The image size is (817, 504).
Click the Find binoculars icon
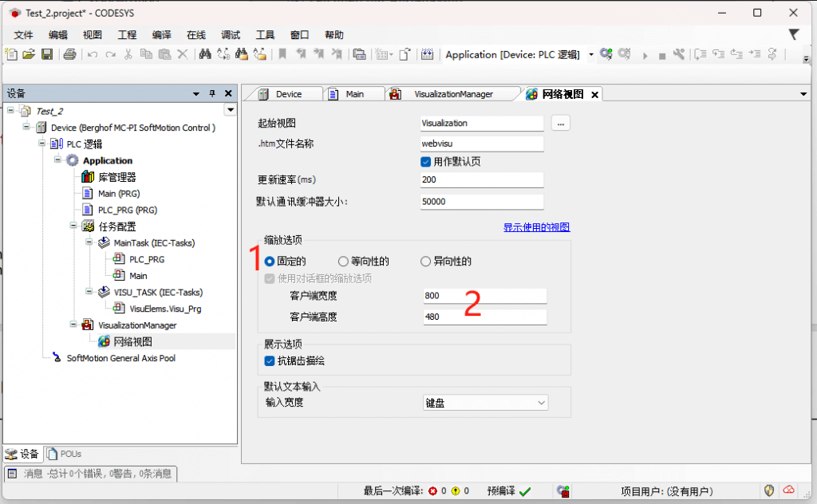204,54
